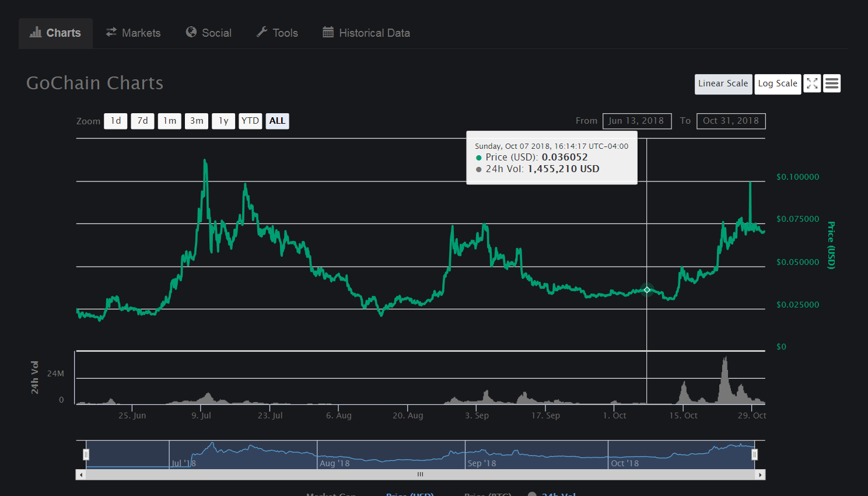Click the 29. Oct date label
Viewport: 868px width, 496px height.
[752, 415]
